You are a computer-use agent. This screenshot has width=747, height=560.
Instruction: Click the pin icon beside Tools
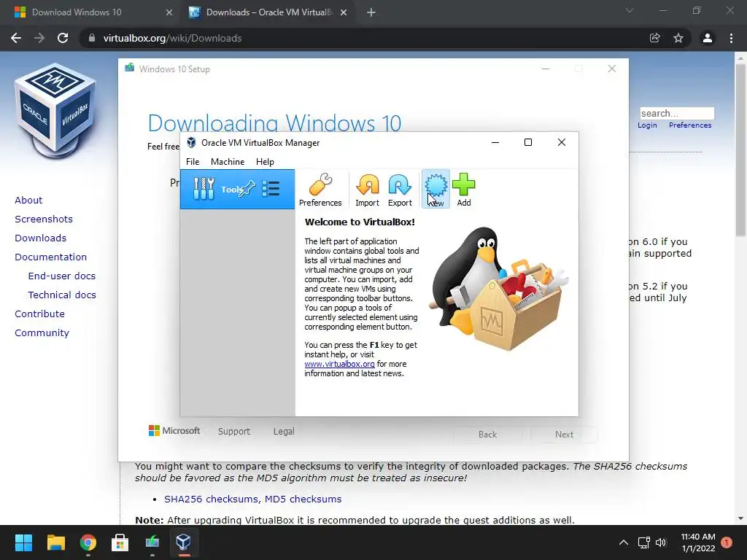pyautogui.click(x=248, y=189)
